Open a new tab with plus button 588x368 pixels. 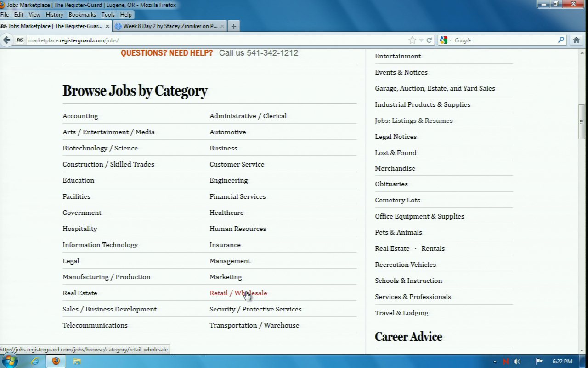[x=233, y=26]
